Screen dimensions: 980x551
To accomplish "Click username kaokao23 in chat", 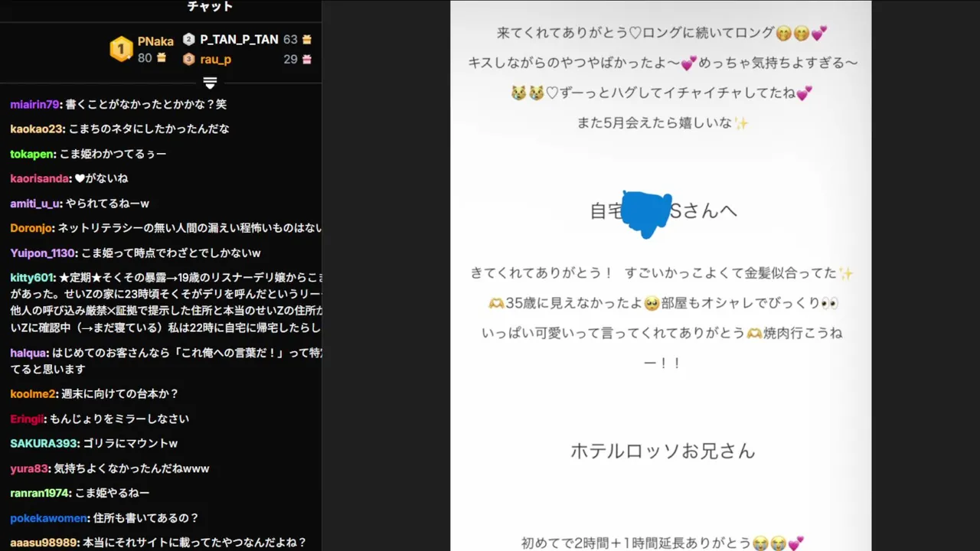I will (x=36, y=129).
